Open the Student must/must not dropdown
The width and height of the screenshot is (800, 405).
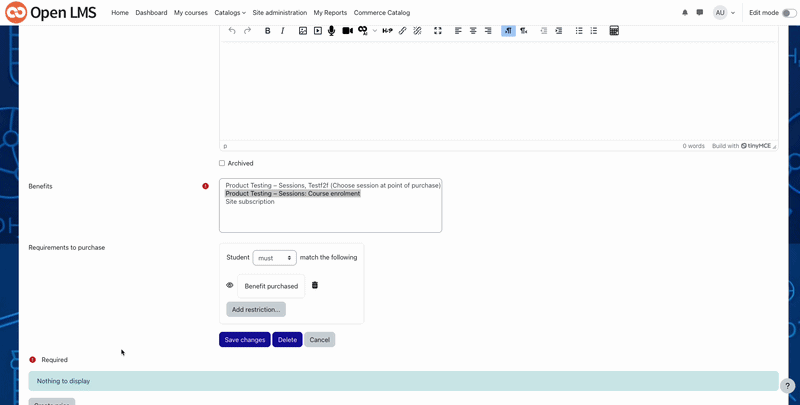(x=274, y=258)
